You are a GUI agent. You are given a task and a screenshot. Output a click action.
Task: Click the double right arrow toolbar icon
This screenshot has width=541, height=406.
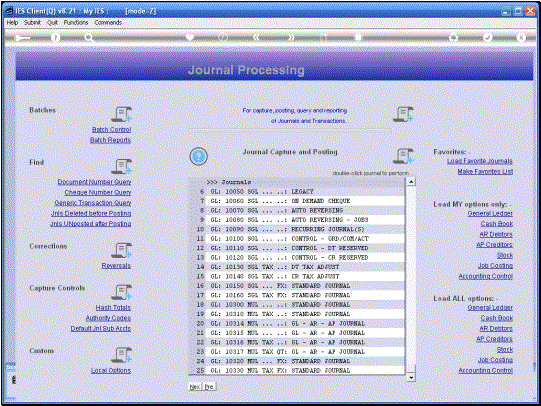coord(291,37)
